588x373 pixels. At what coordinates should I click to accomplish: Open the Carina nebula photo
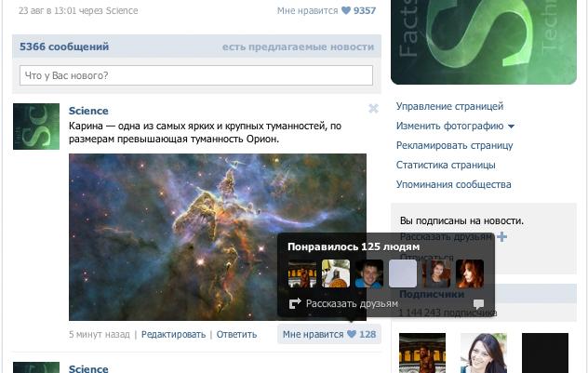(218, 237)
